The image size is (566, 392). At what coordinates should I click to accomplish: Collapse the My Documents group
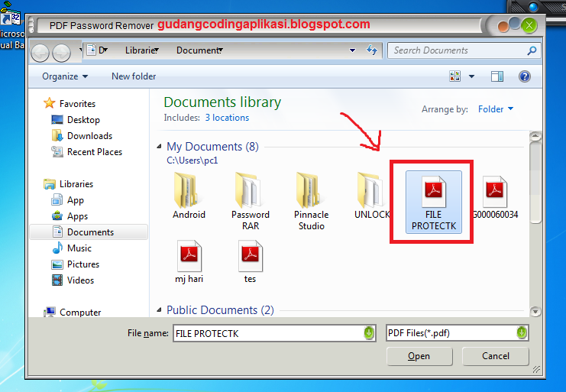(x=159, y=147)
